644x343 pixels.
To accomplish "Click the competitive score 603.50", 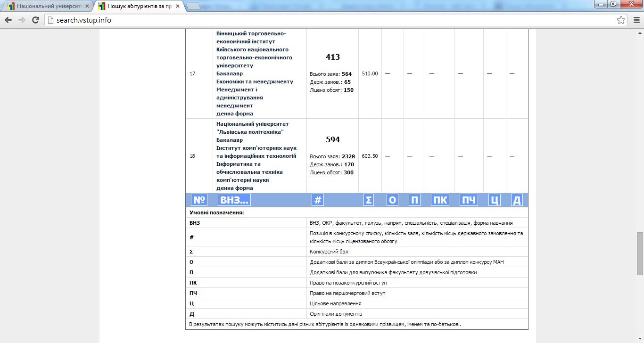I will coord(370,156).
